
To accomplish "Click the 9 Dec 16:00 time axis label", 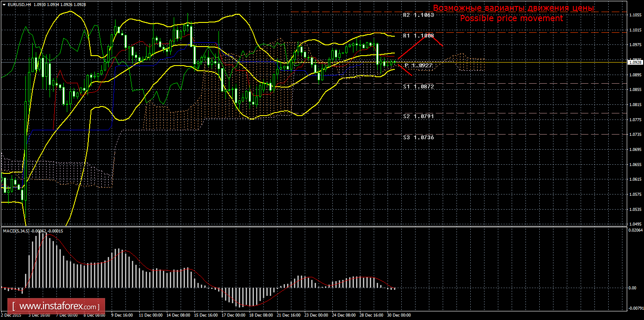I will (x=122, y=315).
